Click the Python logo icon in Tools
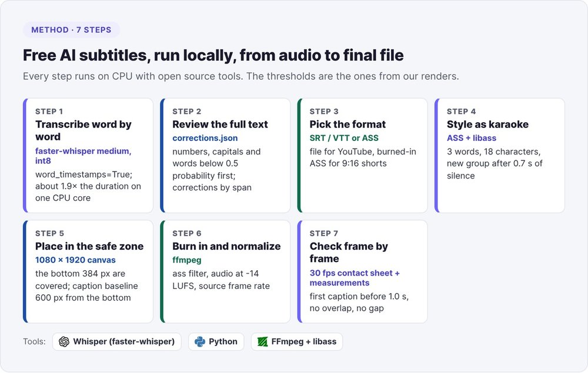 tap(200, 341)
